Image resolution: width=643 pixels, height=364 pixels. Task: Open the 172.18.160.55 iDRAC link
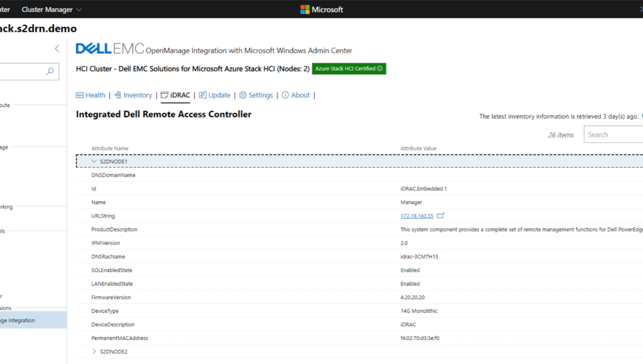[x=417, y=216]
